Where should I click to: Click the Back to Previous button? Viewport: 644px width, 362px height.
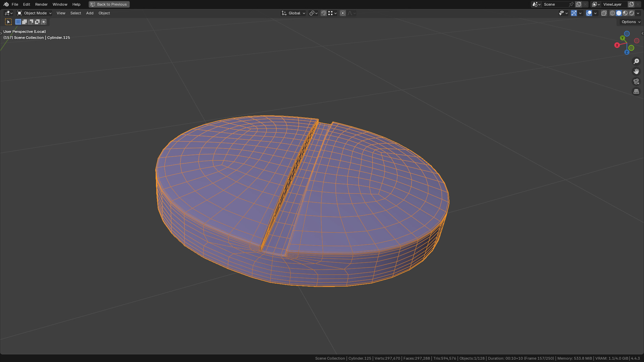pyautogui.click(x=109, y=4)
